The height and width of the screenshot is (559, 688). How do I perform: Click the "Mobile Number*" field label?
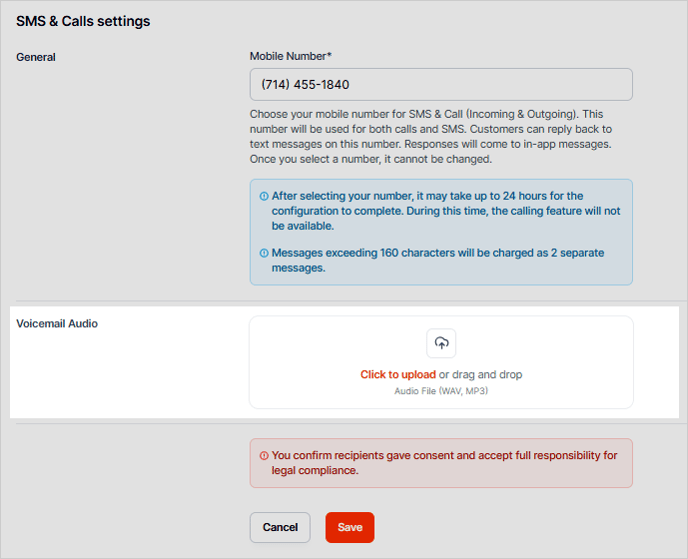click(288, 57)
